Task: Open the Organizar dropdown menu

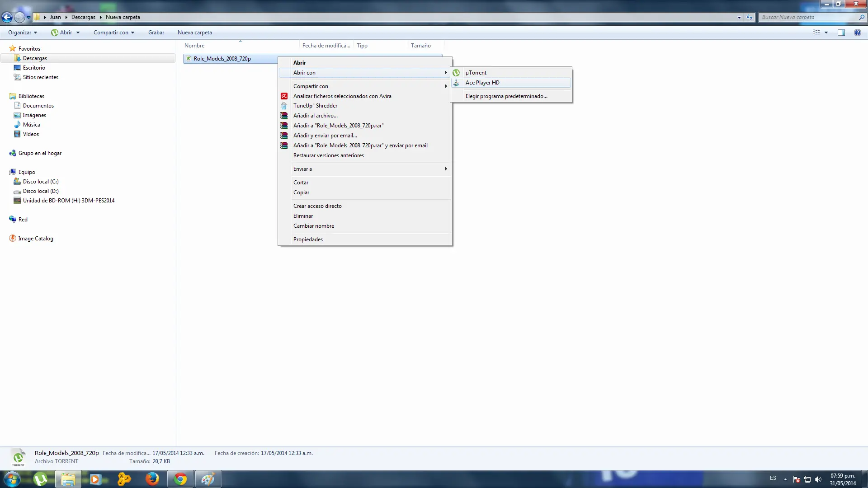Action: (x=23, y=33)
